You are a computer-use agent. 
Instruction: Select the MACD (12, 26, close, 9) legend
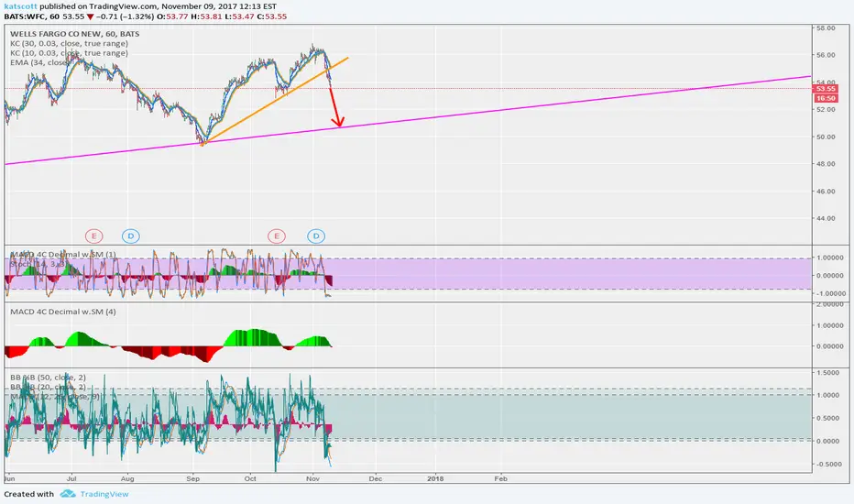coord(55,396)
